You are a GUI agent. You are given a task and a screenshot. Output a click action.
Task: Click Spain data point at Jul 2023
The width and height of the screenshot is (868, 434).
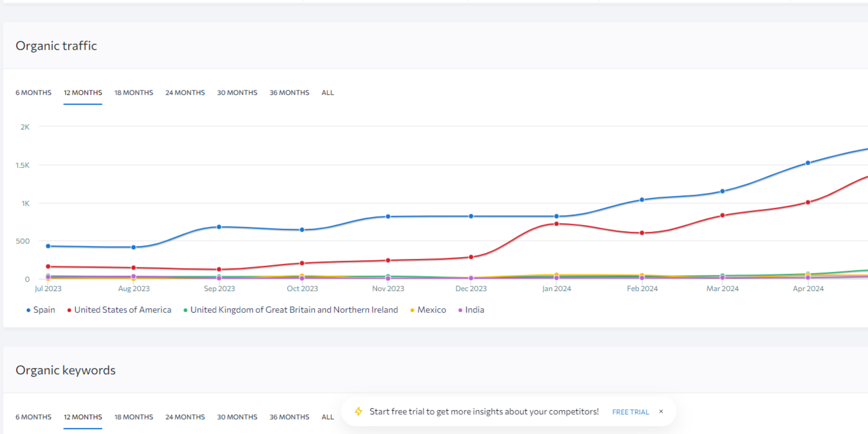coord(48,246)
